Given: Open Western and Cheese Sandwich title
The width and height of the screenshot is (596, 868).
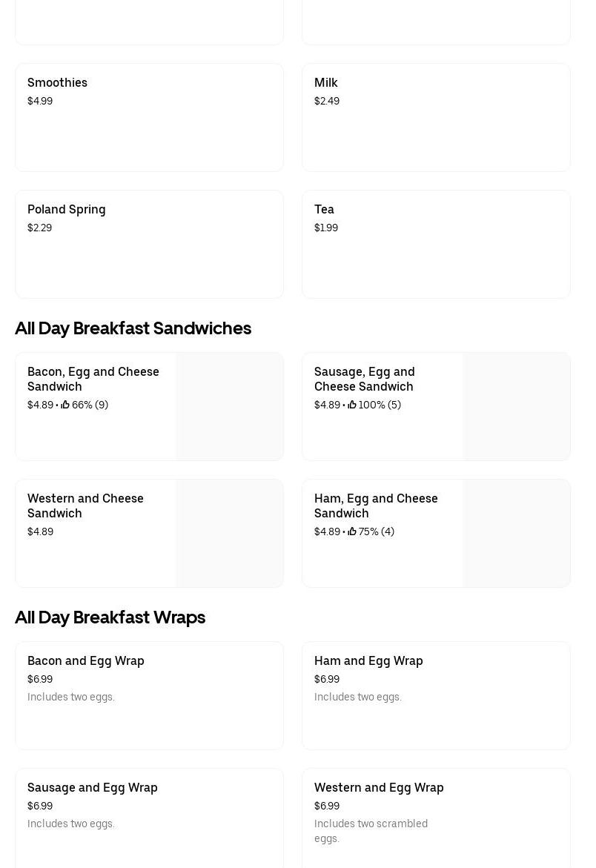Looking at the screenshot, I should tap(85, 506).
